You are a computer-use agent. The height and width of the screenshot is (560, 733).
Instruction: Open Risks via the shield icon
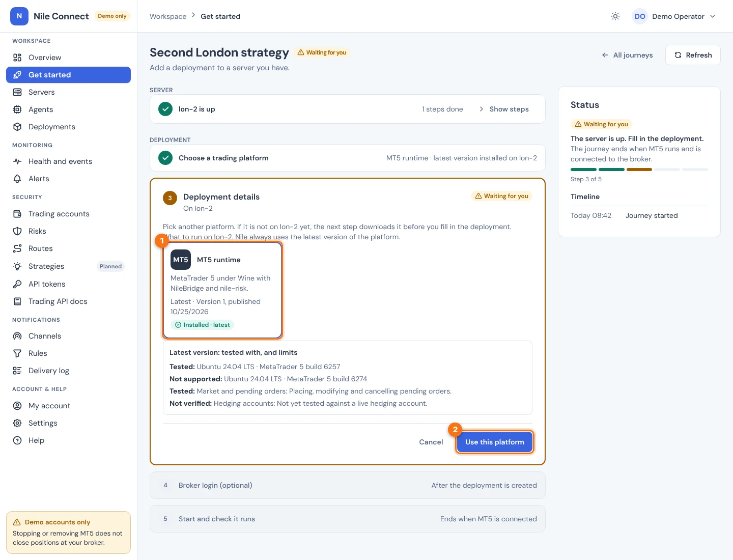point(17,231)
